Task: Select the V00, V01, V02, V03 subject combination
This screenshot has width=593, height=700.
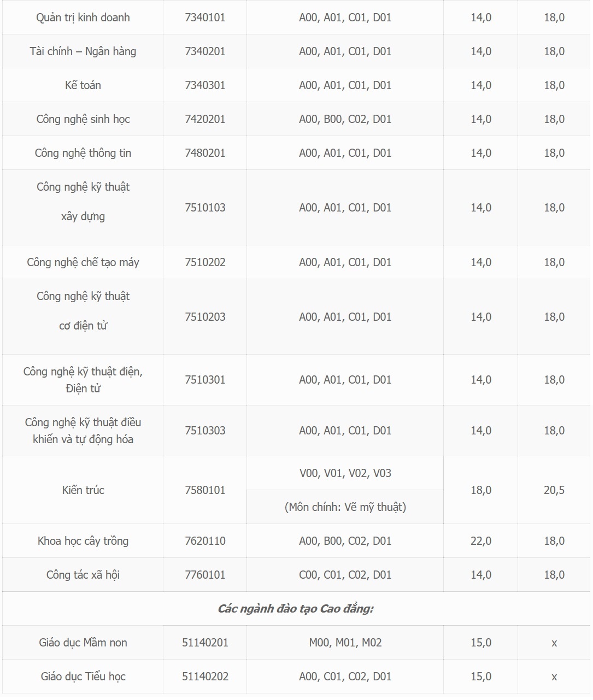Action: 345,473
